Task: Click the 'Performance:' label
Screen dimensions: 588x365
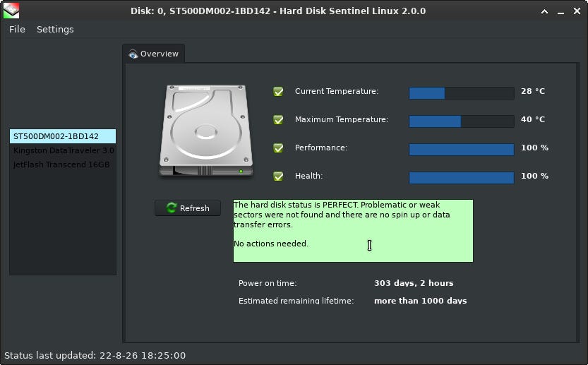Action: 321,148
